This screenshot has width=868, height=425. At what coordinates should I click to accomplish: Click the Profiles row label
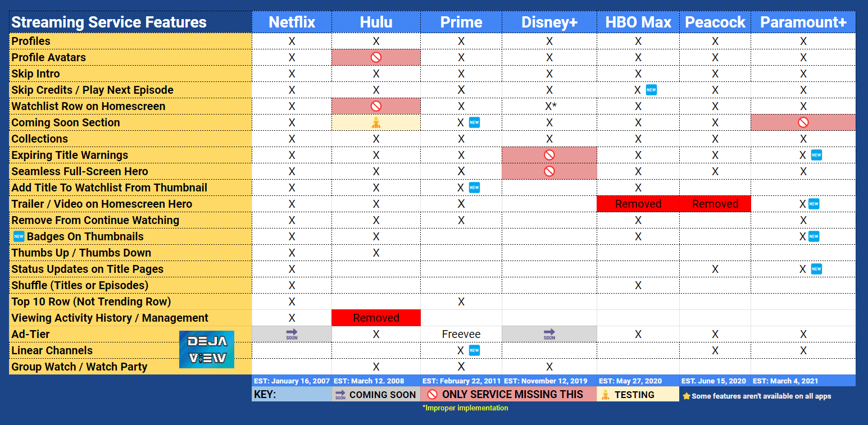31,41
